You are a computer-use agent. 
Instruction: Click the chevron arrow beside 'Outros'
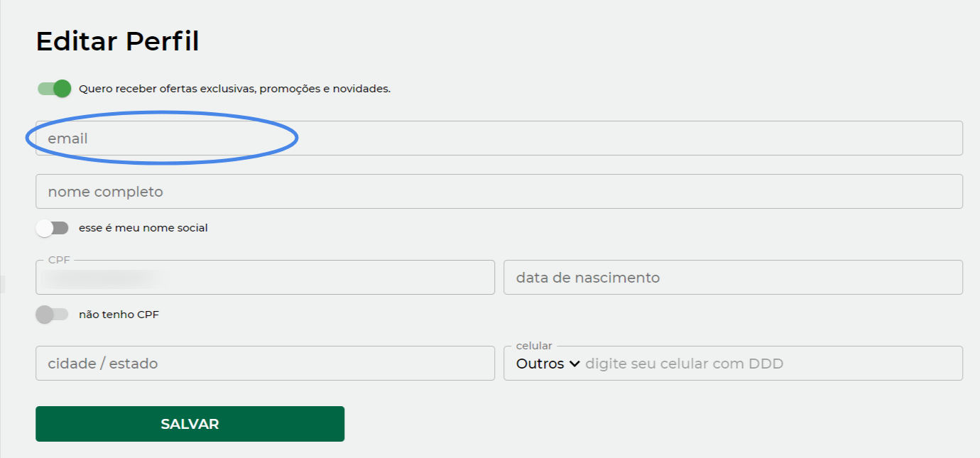pos(575,364)
